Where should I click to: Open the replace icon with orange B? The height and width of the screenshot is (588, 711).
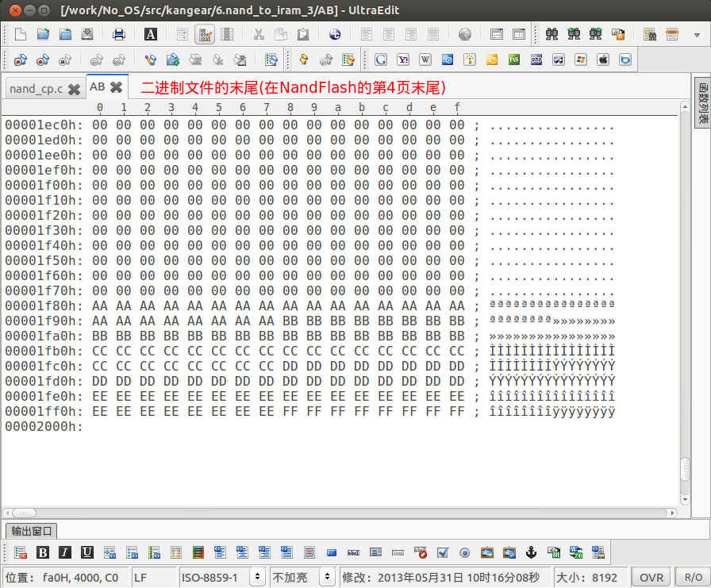tap(618, 34)
